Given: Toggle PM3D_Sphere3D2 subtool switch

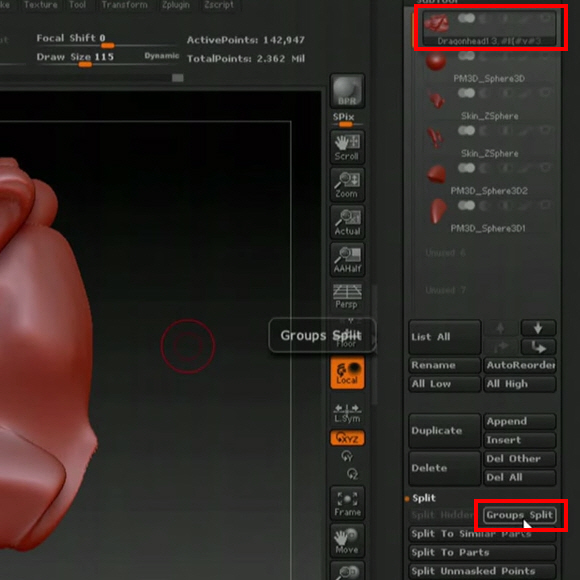Looking at the screenshot, I should tap(466, 168).
